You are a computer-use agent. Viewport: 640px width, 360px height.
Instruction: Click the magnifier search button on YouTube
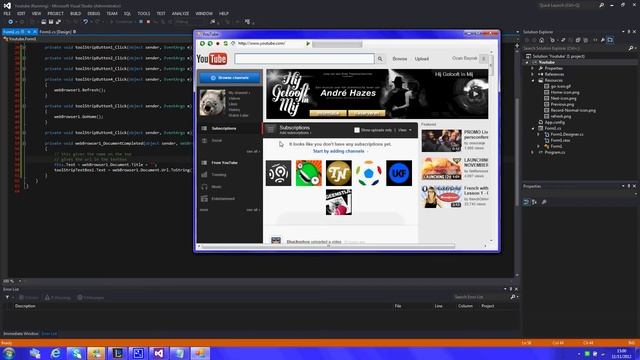coord(380,59)
